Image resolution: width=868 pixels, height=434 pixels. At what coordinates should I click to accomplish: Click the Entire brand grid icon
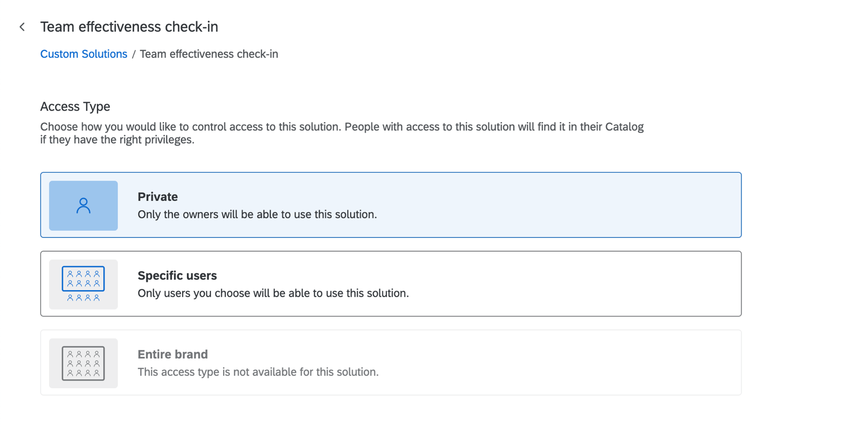click(x=83, y=363)
